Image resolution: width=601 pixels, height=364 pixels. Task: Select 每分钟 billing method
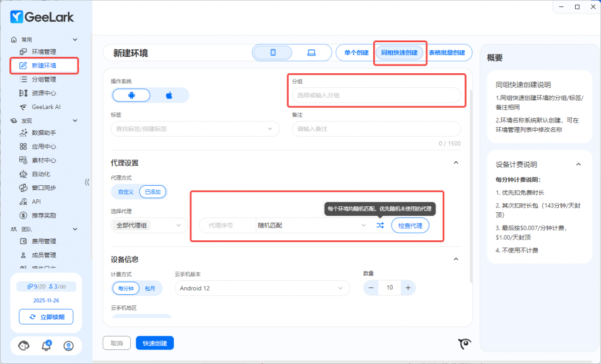126,288
